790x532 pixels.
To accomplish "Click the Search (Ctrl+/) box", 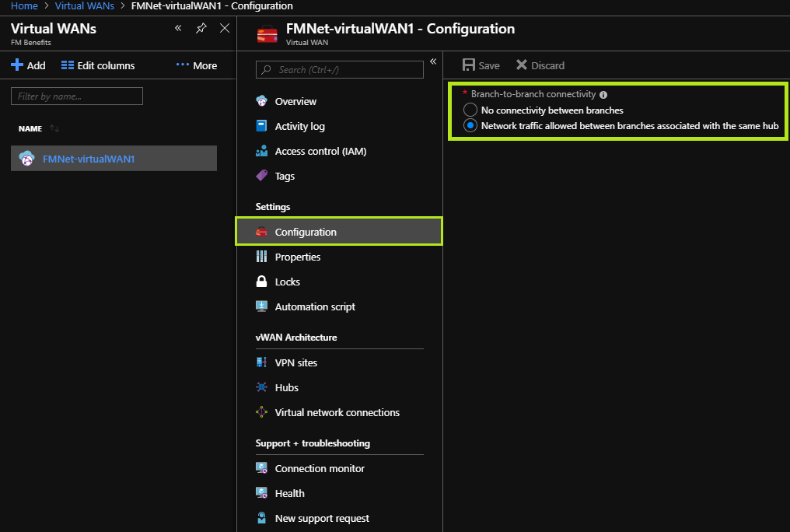I will click(340, 69).
